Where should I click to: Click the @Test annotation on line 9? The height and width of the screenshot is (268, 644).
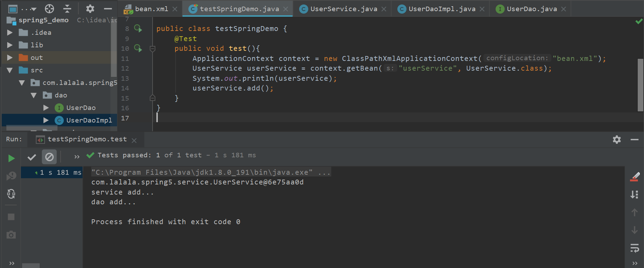click(185, 39)
